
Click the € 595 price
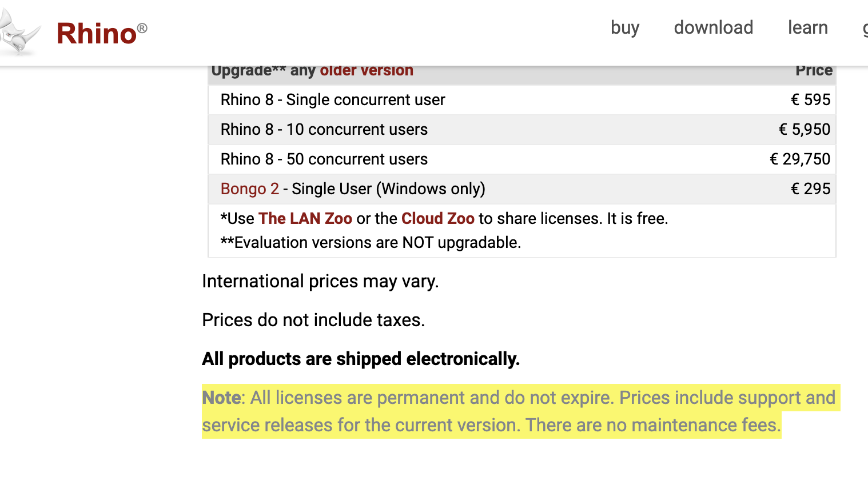pos(810,99)
